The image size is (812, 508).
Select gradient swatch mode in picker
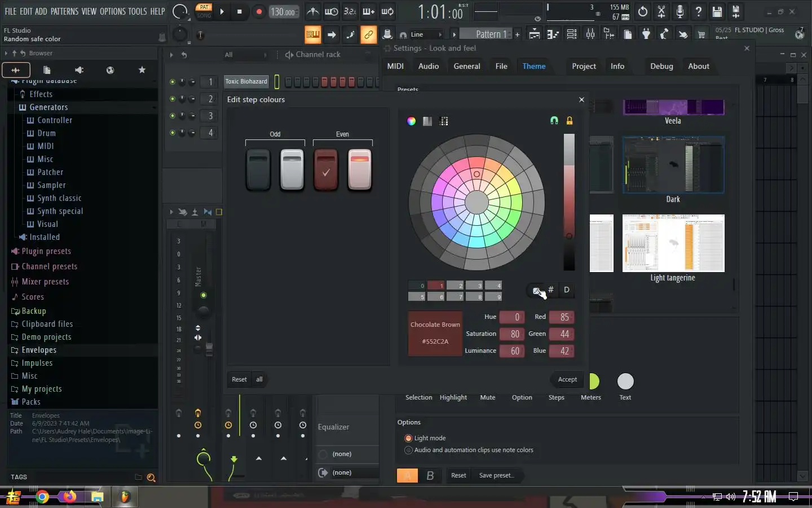click(427, 121)
